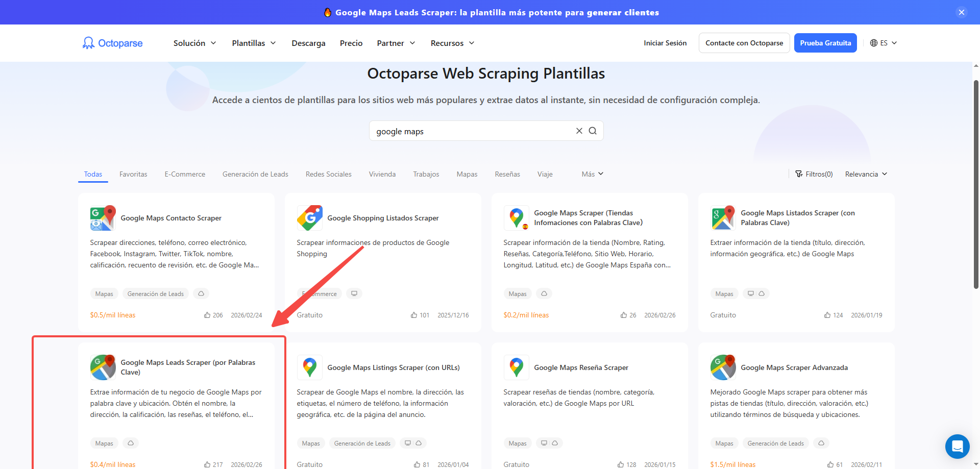
Task: Click the Google Shopping Listados Scraper icon
Action: [309, 218]
